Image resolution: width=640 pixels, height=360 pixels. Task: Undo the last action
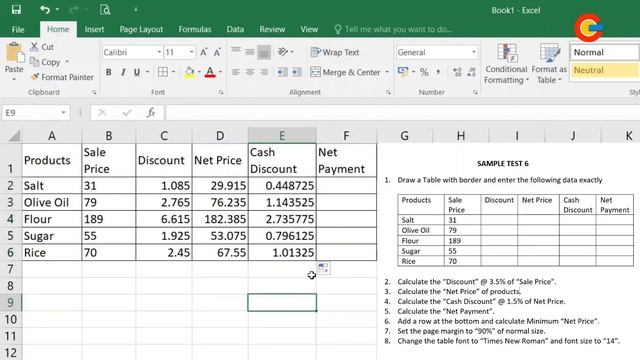point(45,9)
